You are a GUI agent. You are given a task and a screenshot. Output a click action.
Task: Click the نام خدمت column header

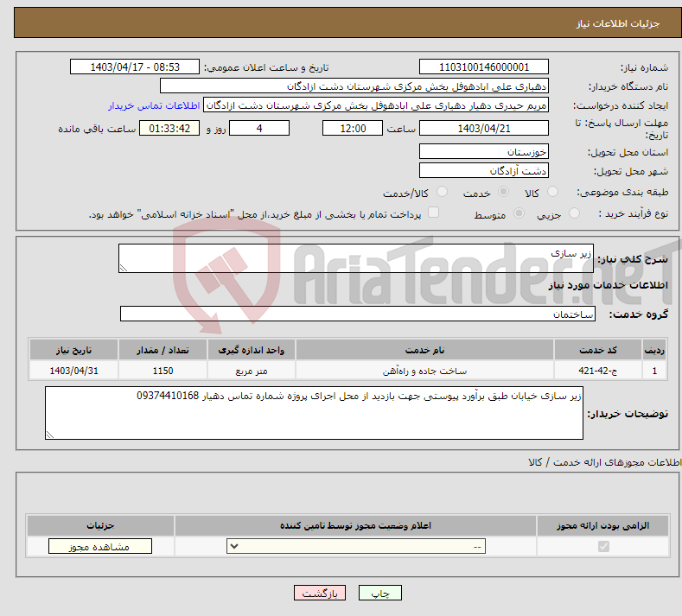pyautogui.click(x=424, y=350)
